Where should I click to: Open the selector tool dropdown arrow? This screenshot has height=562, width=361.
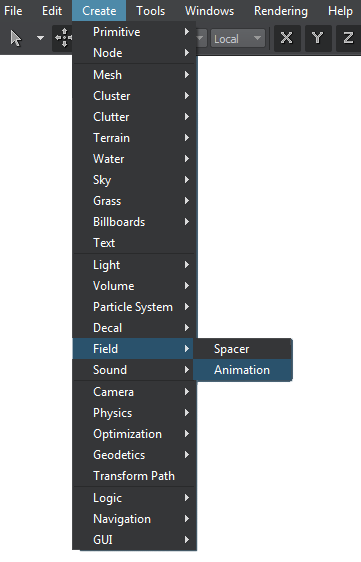pyautogui.click(x=41, y=38)
